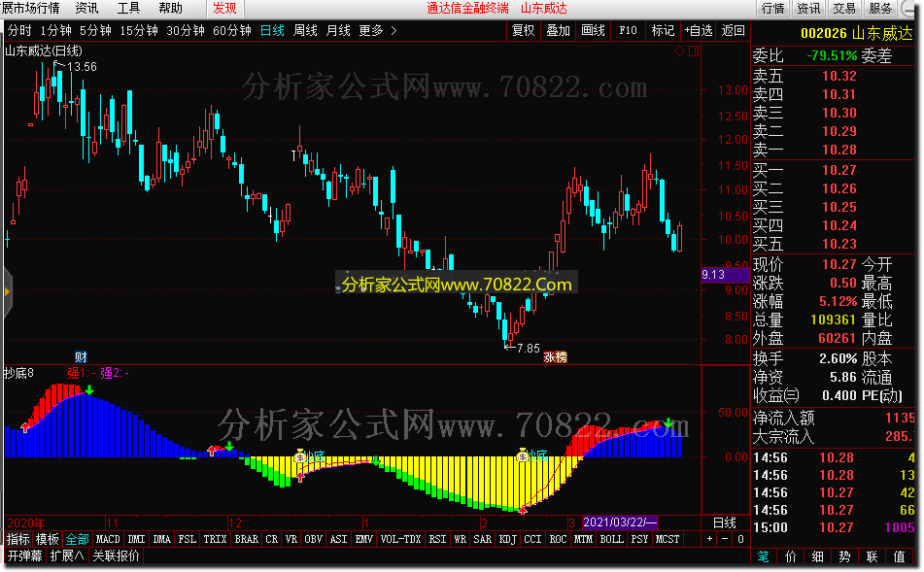Click the 指标 tab at bottom left
This screenshot has width=924, height=572.
point(17,539)
